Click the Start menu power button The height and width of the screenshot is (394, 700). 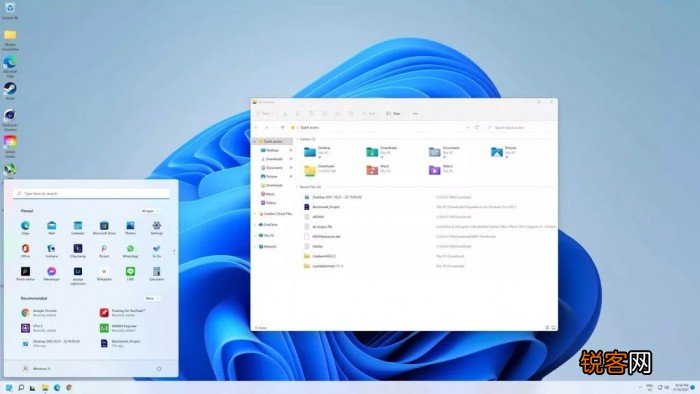pos(159,369)
